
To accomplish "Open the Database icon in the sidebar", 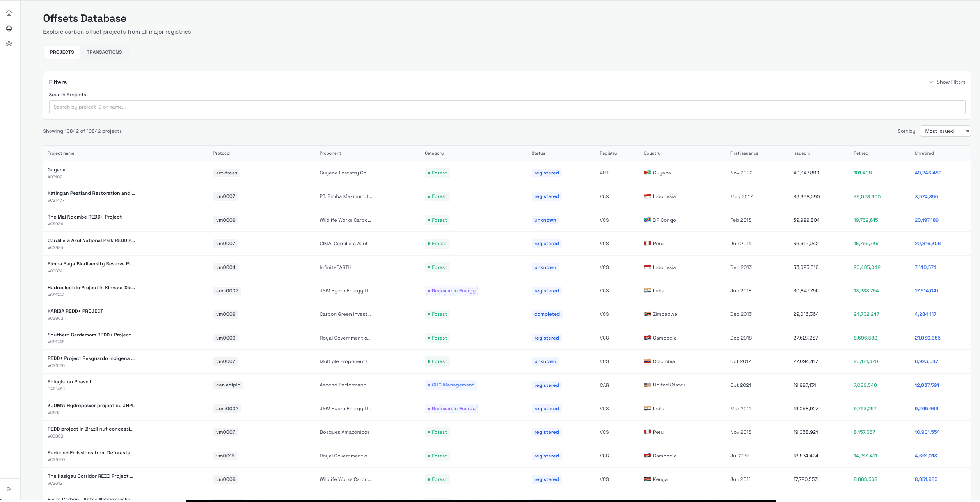I will [x=9, y=28].
